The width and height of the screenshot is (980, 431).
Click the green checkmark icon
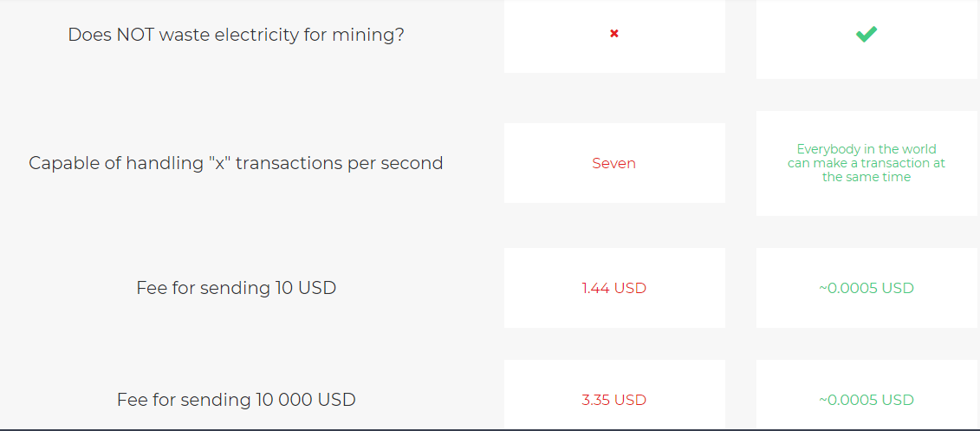[866, 34]
